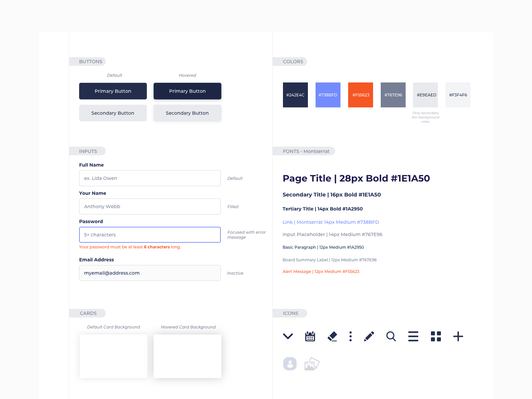Click the Full Name input field

[x=150, y=178]
